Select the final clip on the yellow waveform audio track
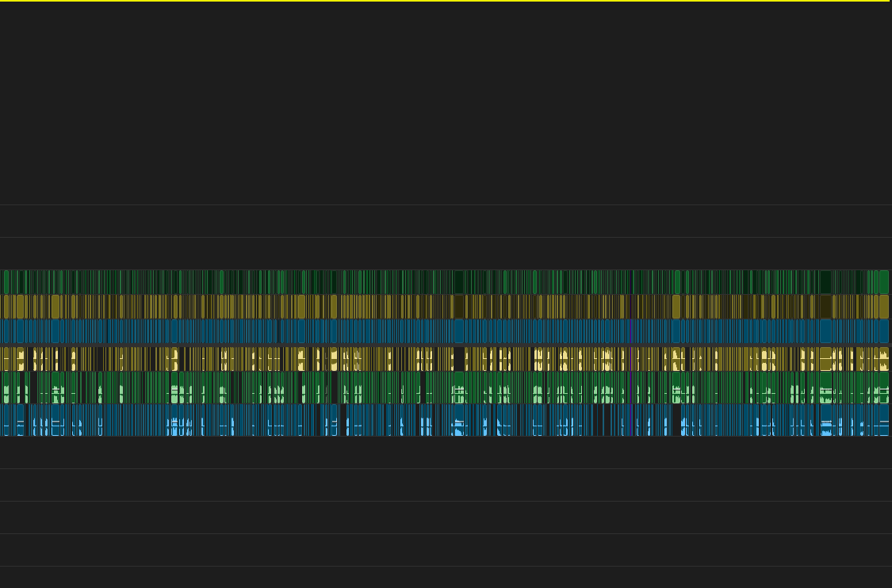 [x=884, y=359]
